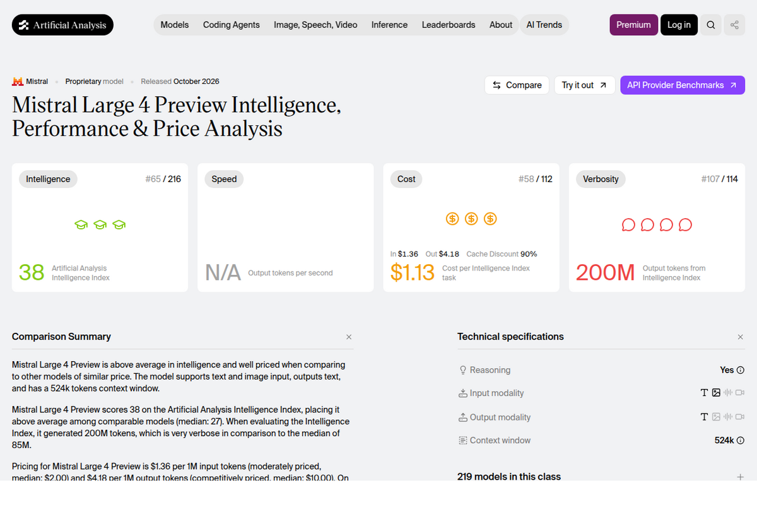Open API Provider Benchmarks link
The image size is (757, 532).
coord(683,85)
